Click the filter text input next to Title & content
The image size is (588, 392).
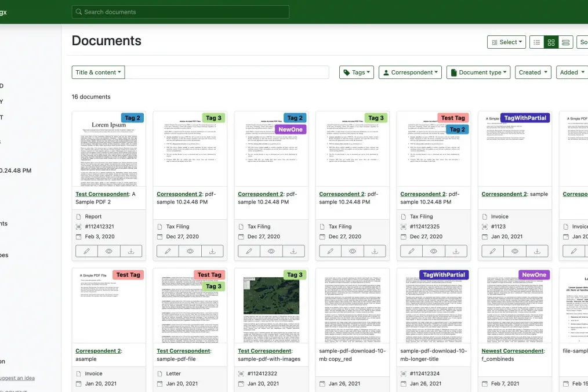(x=227, y=72)
